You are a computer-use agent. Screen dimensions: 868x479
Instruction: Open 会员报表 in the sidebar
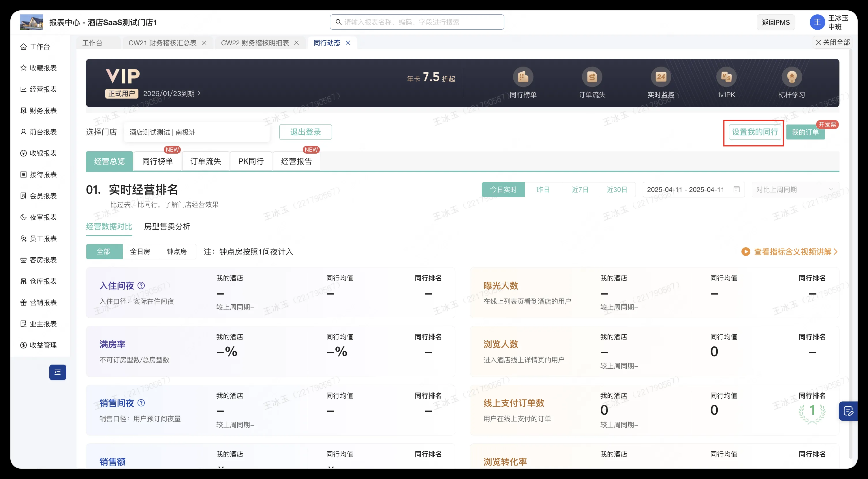point(39,196)
